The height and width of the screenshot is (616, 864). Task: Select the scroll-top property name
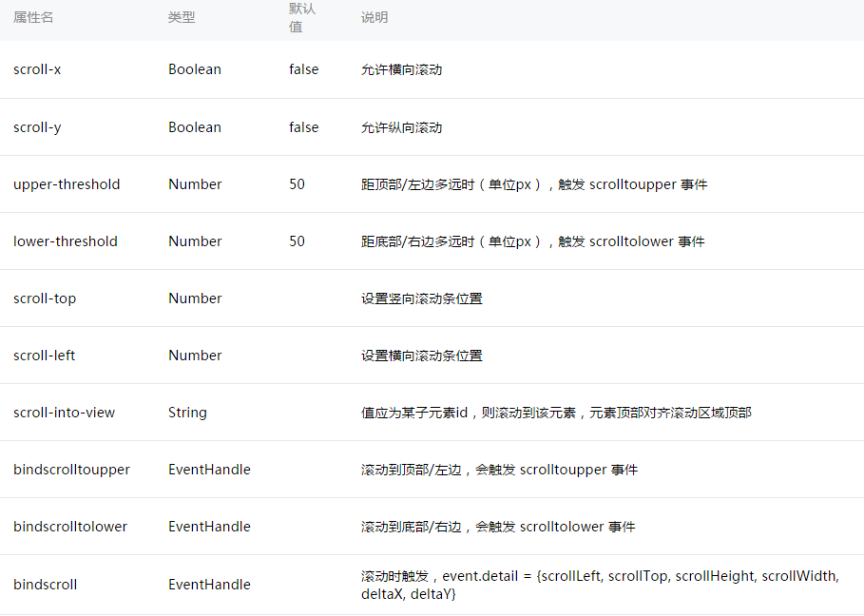click(x=45, y=298)
